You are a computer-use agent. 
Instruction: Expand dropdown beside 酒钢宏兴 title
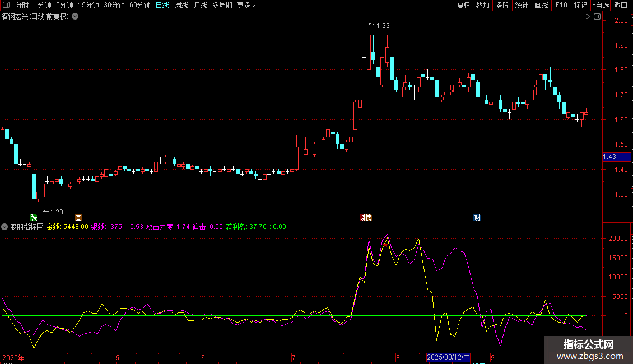(75, 17)
